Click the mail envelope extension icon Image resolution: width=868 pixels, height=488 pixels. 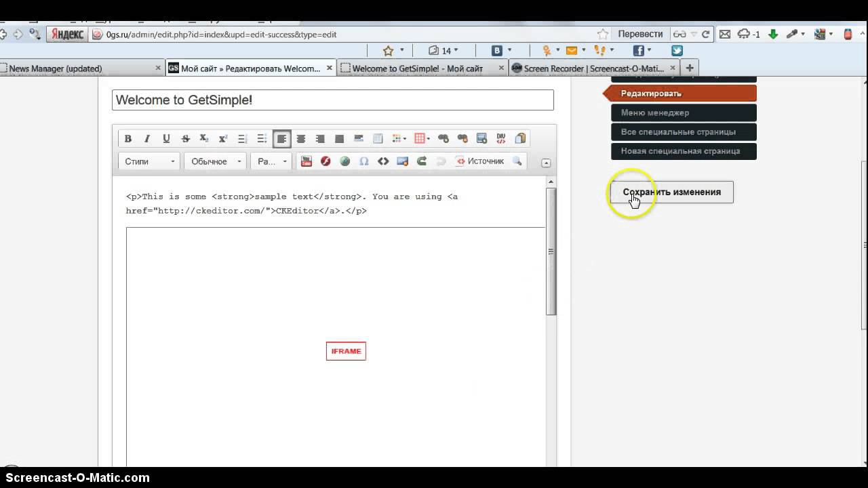pos(725,34)
